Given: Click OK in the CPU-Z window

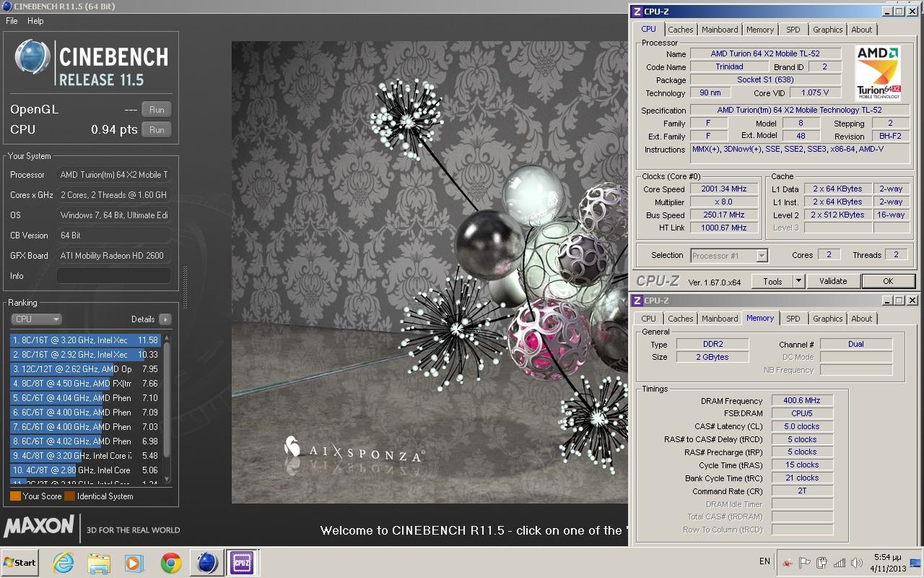Looking at the screenshot, I should pyautogui.click(x=888, y=281).
